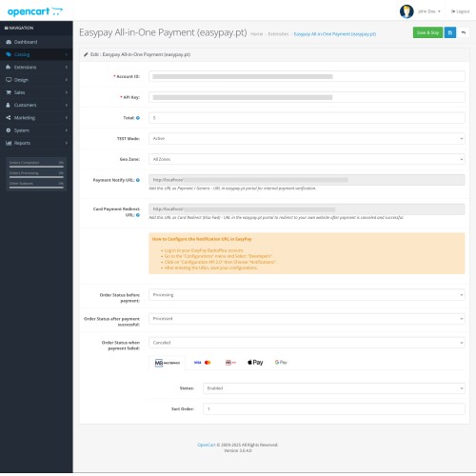Expand the Catalog sidebar menu
This screenshot has width=476, height=476.
[x=36, y=54]
